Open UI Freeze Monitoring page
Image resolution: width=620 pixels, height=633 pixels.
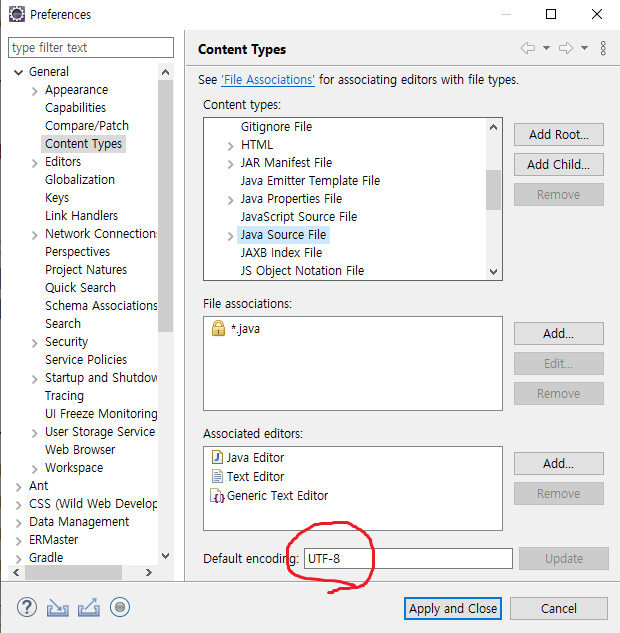(x=101, y=413)
